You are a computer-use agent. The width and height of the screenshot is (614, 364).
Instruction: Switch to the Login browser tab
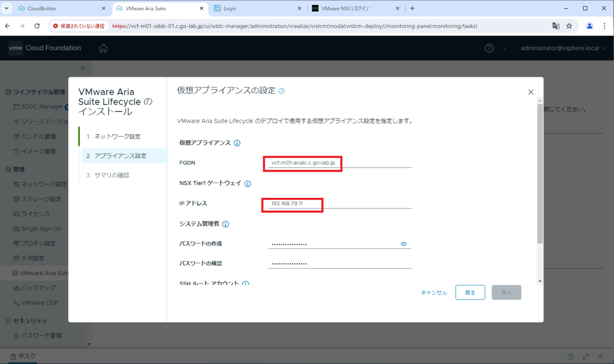click(258, 9)
